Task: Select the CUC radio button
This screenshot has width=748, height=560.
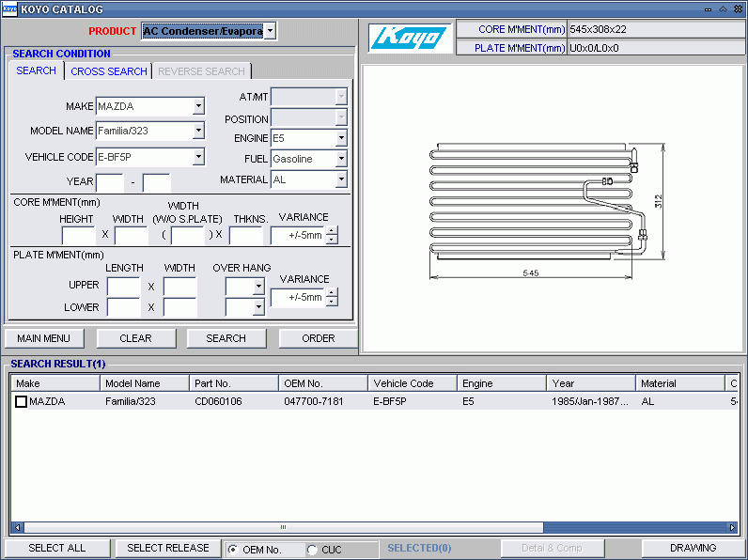Action: tap(312, 550)
